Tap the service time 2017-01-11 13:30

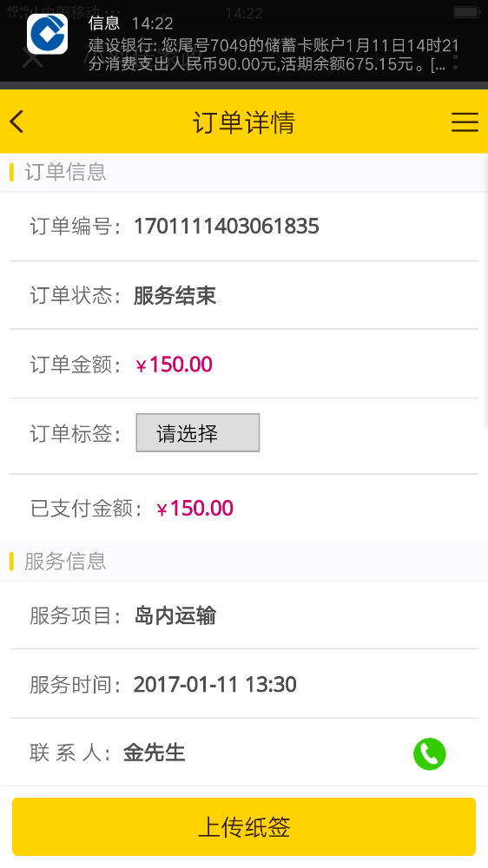coord(215,685)
